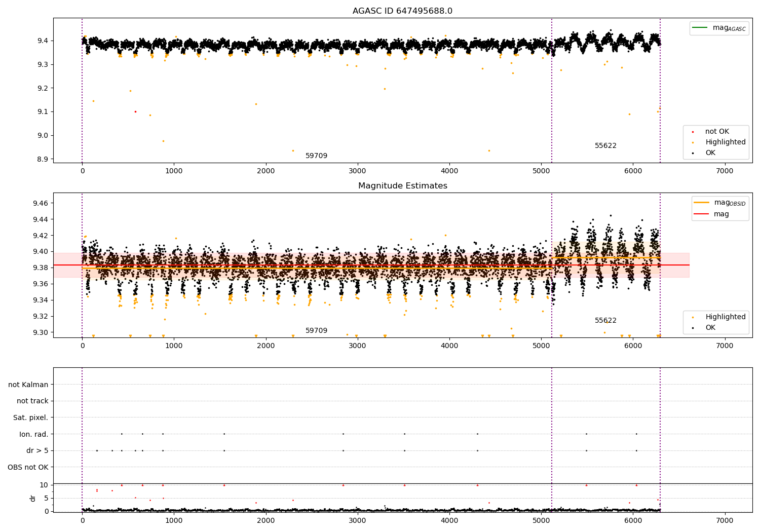
Task: Click "Highlighted" in the AGASC plot legend
Action: 726,142
